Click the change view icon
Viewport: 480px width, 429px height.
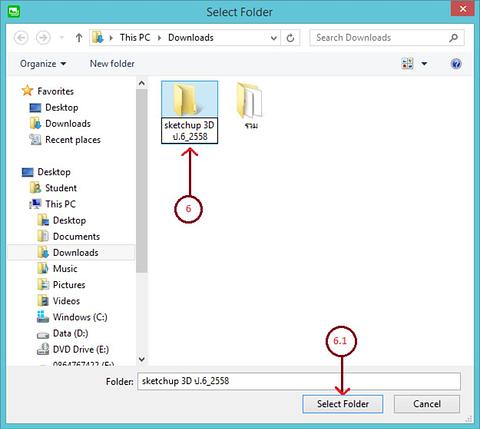pos(407,63)
